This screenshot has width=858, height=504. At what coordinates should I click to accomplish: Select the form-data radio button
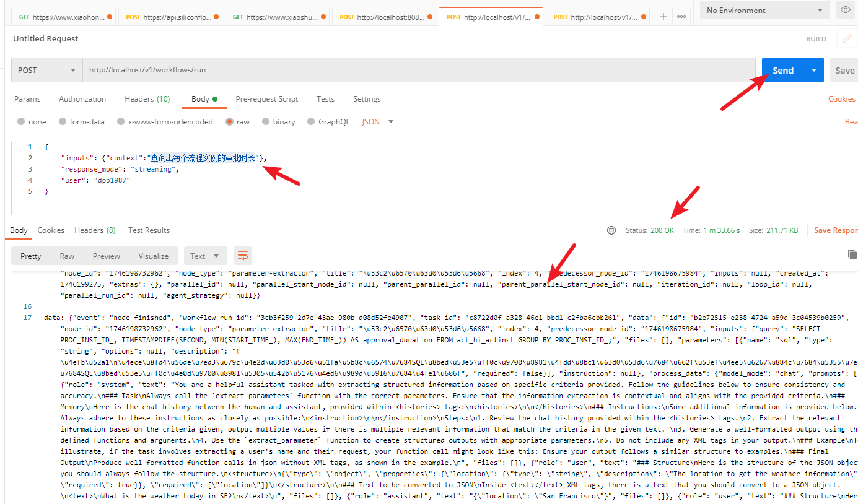pyautogui.click(x=63, y=122)
